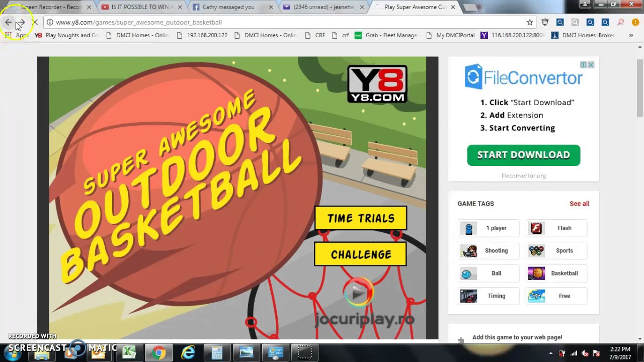Open the volume control in system tray

tap(585, 353)
